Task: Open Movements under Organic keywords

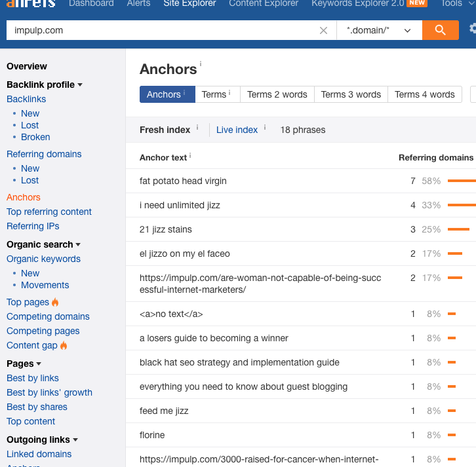Action: coord(45,285)
